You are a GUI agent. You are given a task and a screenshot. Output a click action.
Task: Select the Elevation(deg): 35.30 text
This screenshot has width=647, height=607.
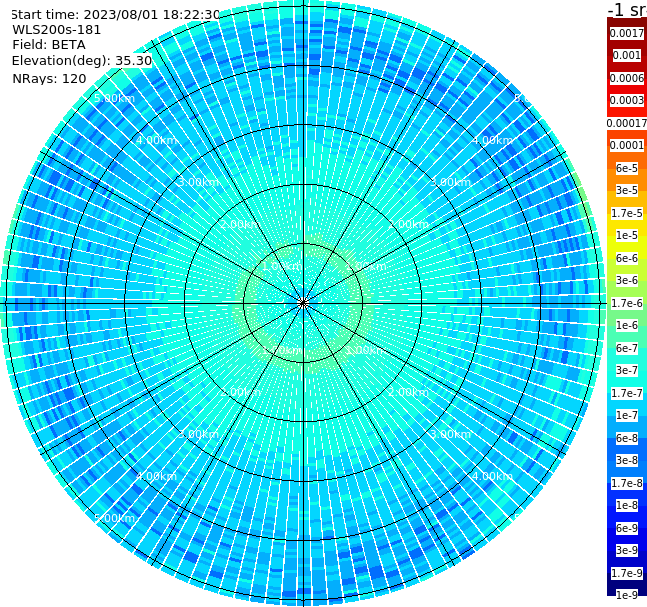[x=82, y=61]
